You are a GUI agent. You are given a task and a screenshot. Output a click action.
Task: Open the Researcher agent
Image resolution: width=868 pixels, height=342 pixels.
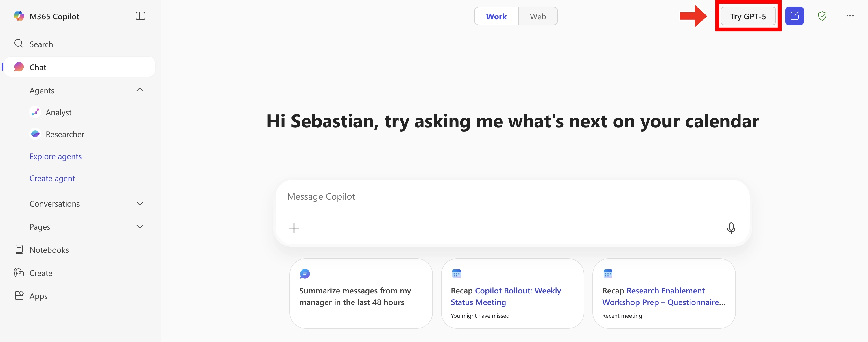(65, 134)
